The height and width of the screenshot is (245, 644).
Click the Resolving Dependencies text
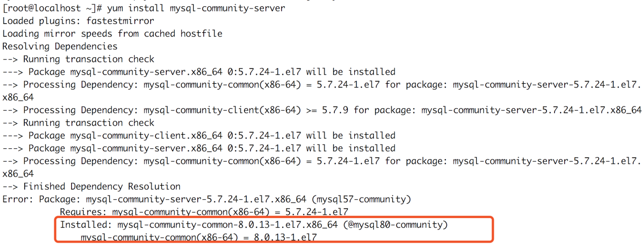click(60, 47)
